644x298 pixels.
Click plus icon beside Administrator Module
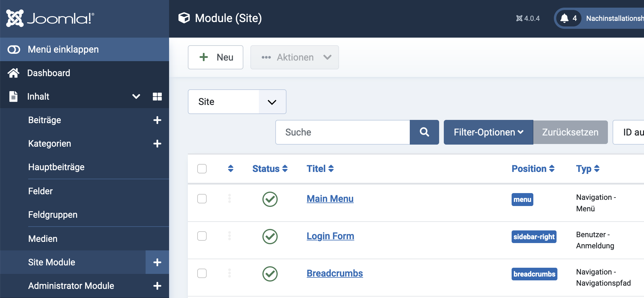[157, 286]
